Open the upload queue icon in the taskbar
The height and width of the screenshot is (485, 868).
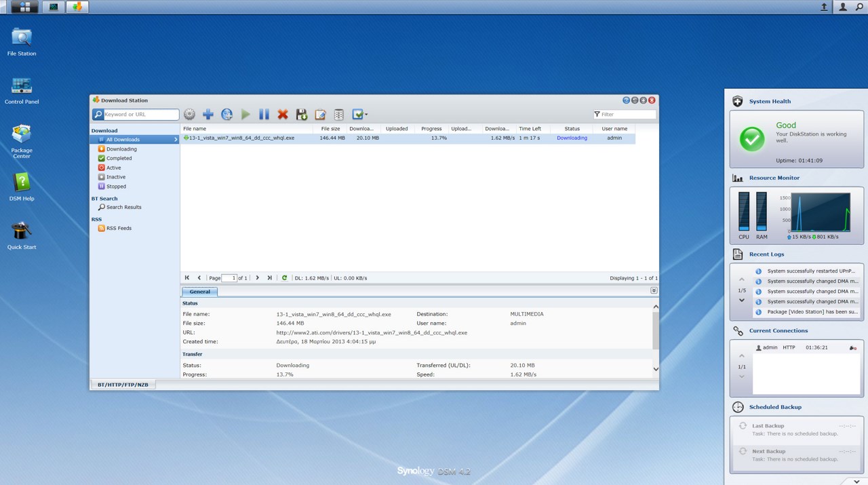point(824,7)
